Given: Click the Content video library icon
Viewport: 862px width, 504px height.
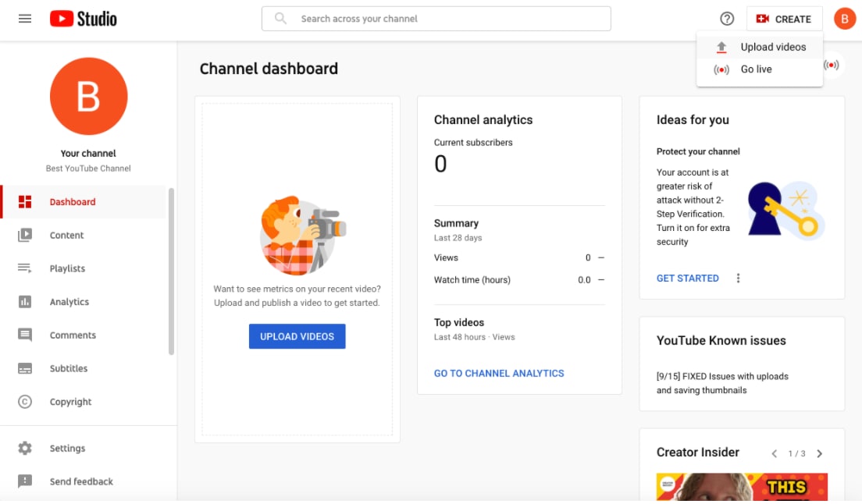Looking at the screenshot, I should pyautogui.click(x=25, y=235).
